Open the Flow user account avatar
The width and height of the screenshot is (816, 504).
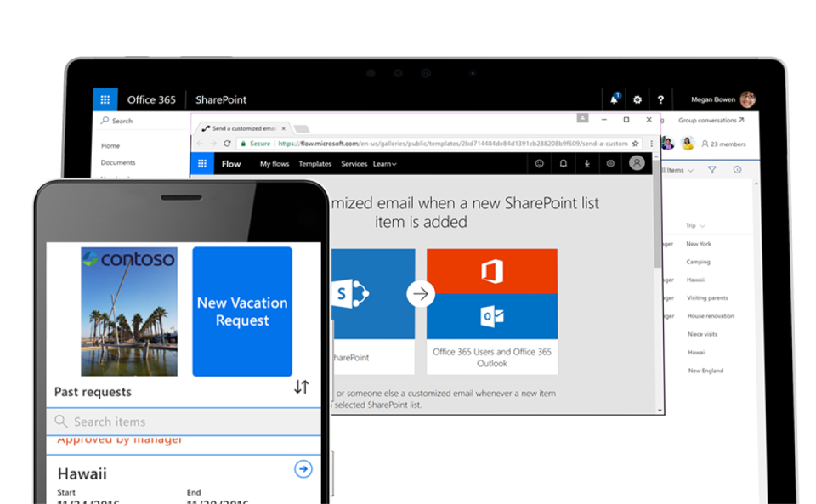[637, 163]
